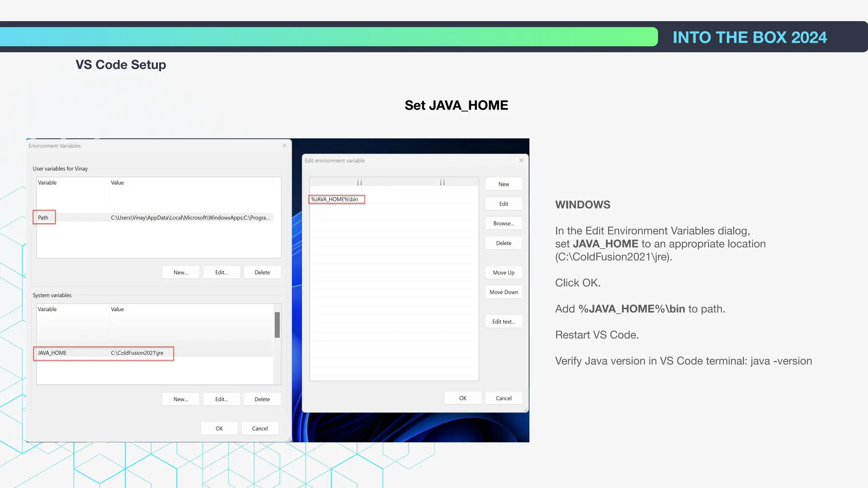Click New... under System variables
Image resolution: width=868 pixels, height=488 pixels.
point(181,399)
